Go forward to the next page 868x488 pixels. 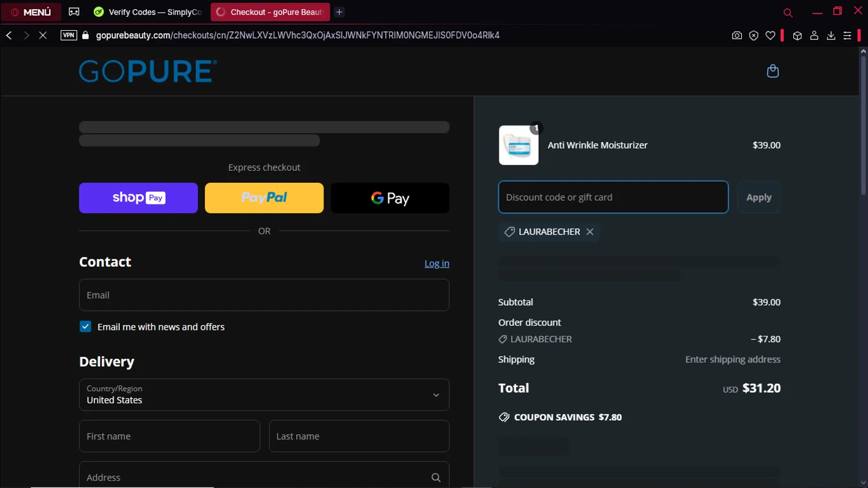(x=26, y=35)
